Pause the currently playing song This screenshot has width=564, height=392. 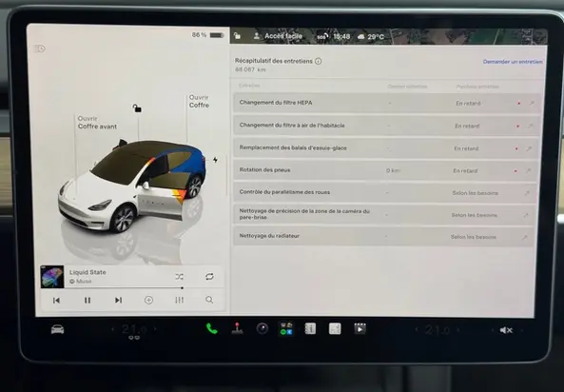tap(88, 301)
